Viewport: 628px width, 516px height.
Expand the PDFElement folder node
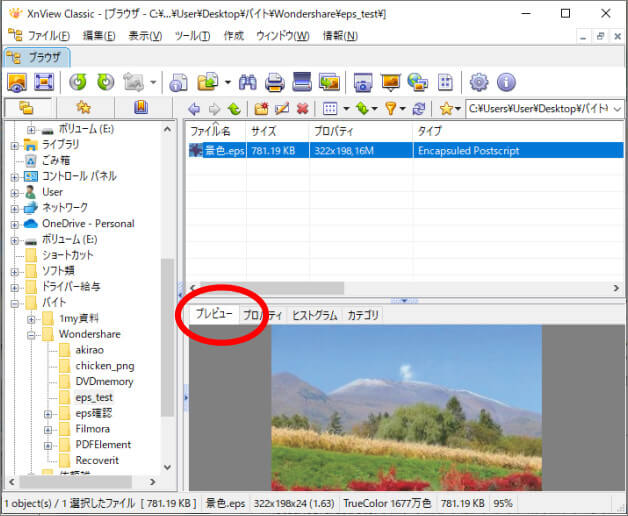point(48,445)
